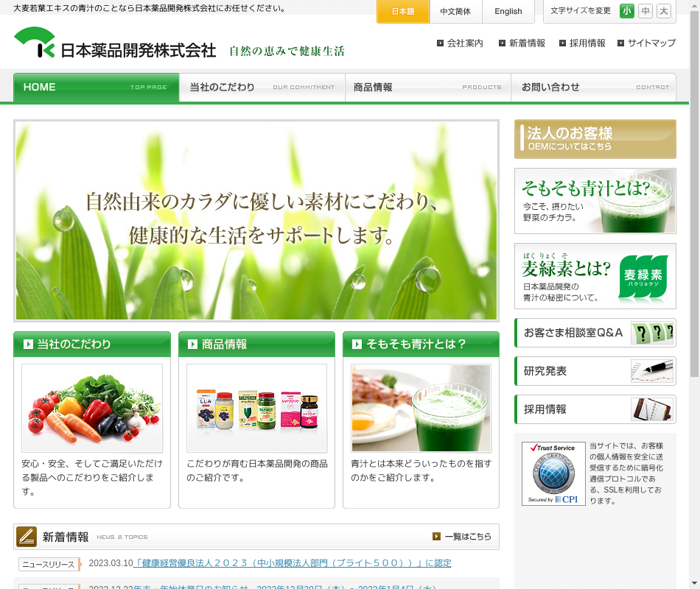Click the scrollbar down arrow

pos(695,584)
